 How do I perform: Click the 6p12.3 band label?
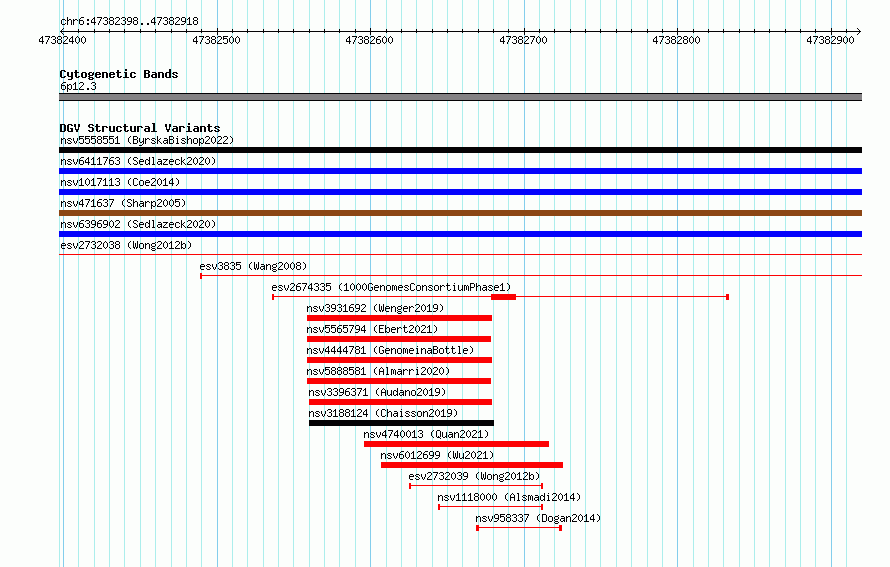coord(78,86)
